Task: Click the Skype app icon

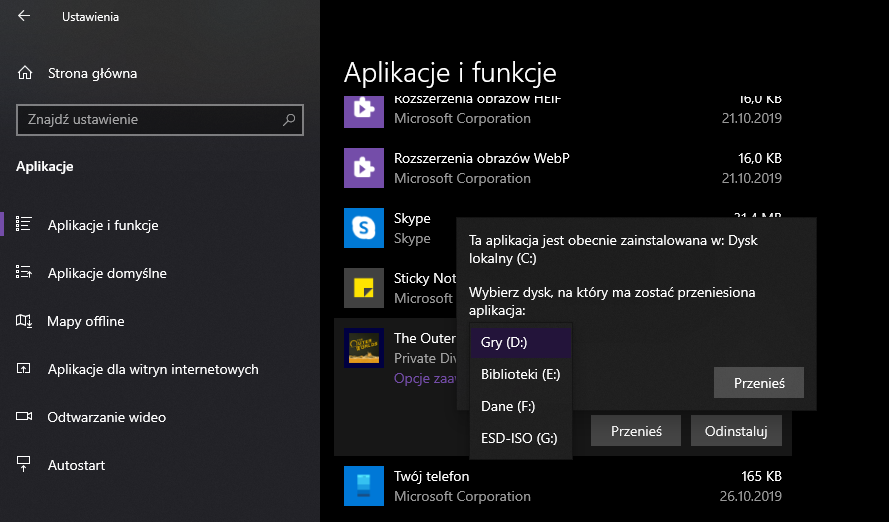Action: click(364, 228)
